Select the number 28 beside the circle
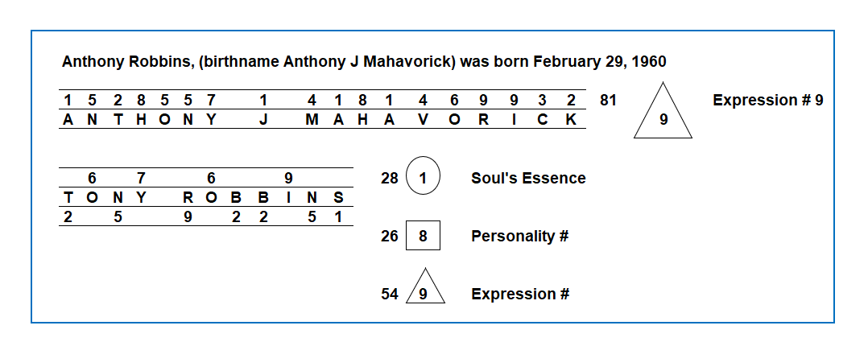Viewport: 868px width, 342px height. click(390, 178)
